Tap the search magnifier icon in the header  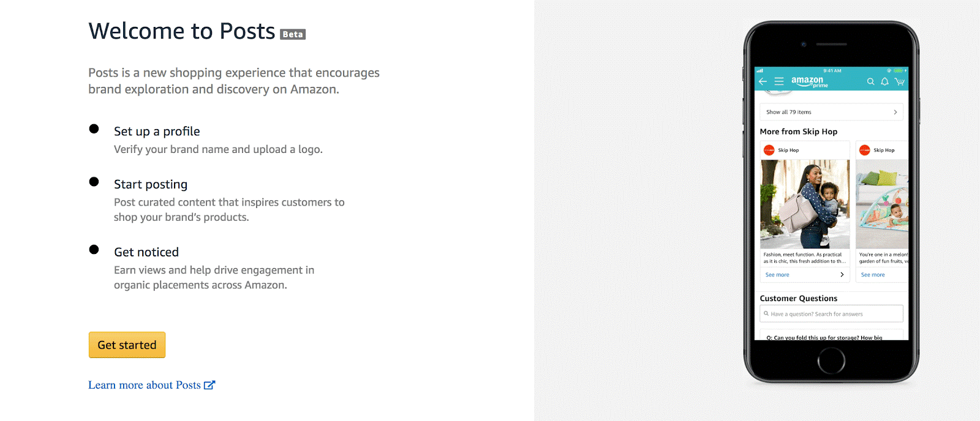(x=870, y=81)
